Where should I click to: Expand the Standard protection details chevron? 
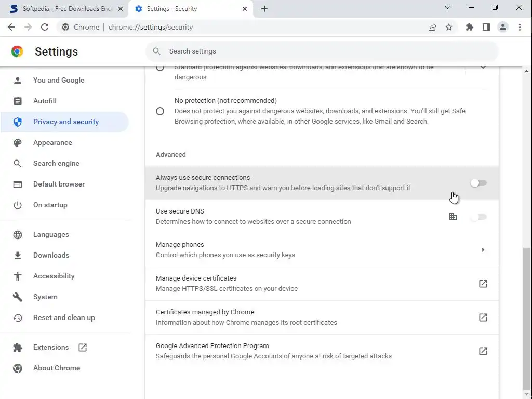(x=483, y=67)
